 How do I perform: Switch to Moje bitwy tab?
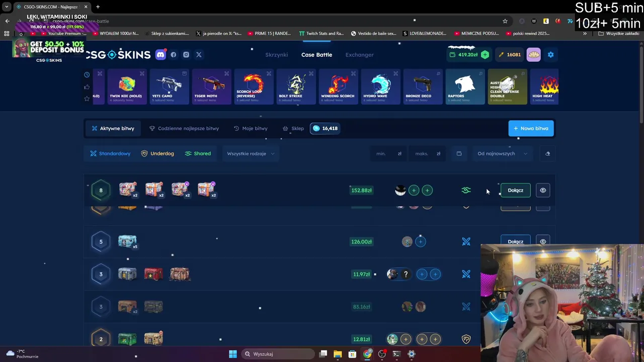click(x=251, y=128)
